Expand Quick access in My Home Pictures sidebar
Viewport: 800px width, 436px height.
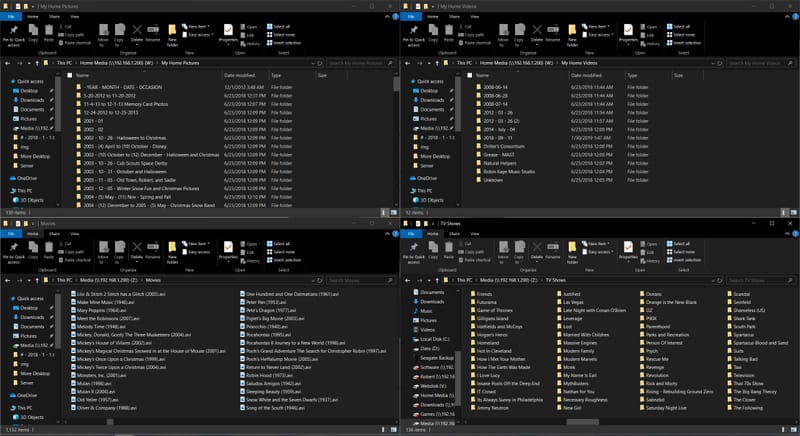pyautogui.click(x=7, y=81)
